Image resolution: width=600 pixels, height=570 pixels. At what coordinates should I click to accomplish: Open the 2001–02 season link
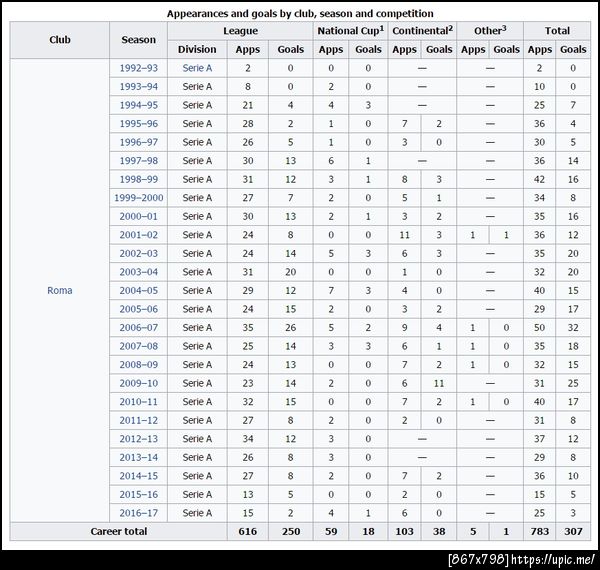[x=139, y=235]
